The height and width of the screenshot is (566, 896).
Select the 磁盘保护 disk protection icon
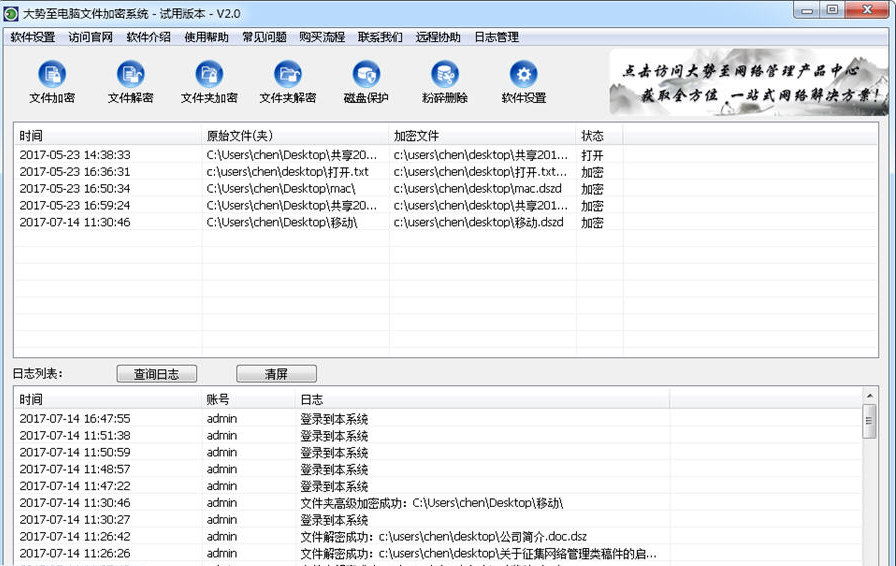pyautogui.click(x=366, y=75)
